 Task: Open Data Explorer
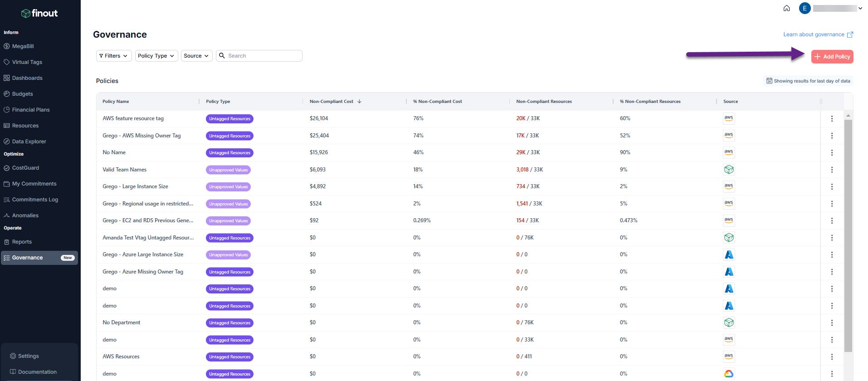(29, 142)
